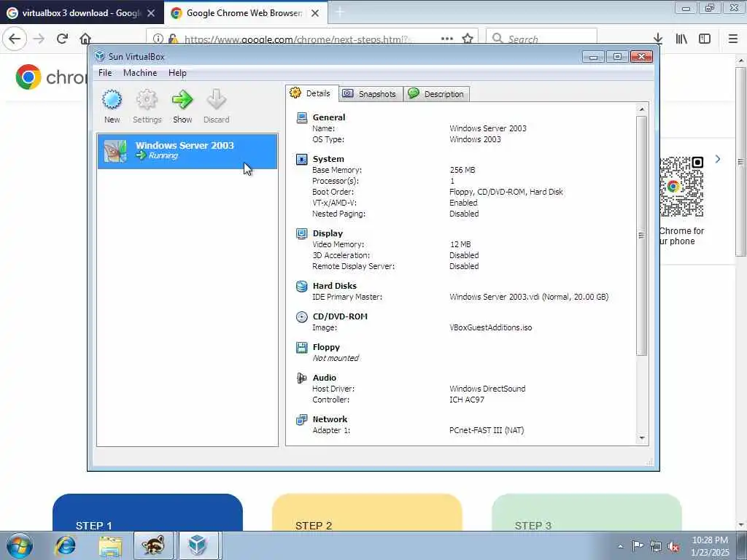Image resolution: width=747 pixels, height=560 pixels.
Task: Select the 'virtualbox 3 download' browser tab
Action: click(82, 13)
